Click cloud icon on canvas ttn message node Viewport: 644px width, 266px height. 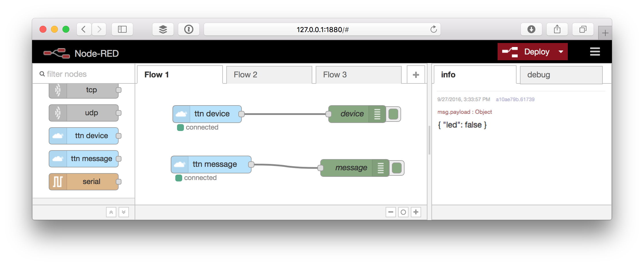click(180, 165)
